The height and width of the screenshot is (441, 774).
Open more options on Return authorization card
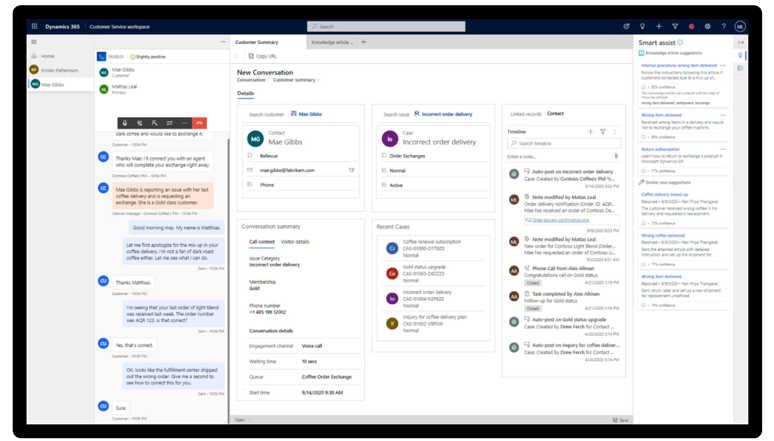tap(723, 149)
